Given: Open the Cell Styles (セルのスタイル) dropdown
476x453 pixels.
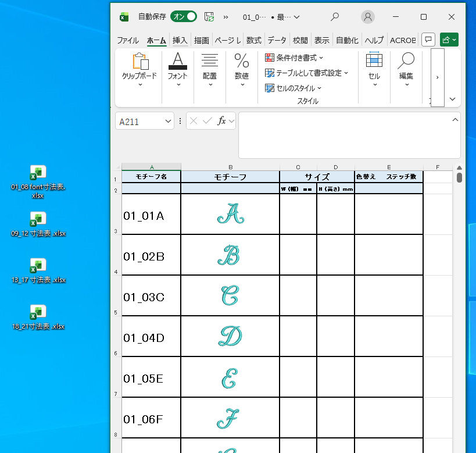Looking at the screenshot, I should tap(294, 88).
